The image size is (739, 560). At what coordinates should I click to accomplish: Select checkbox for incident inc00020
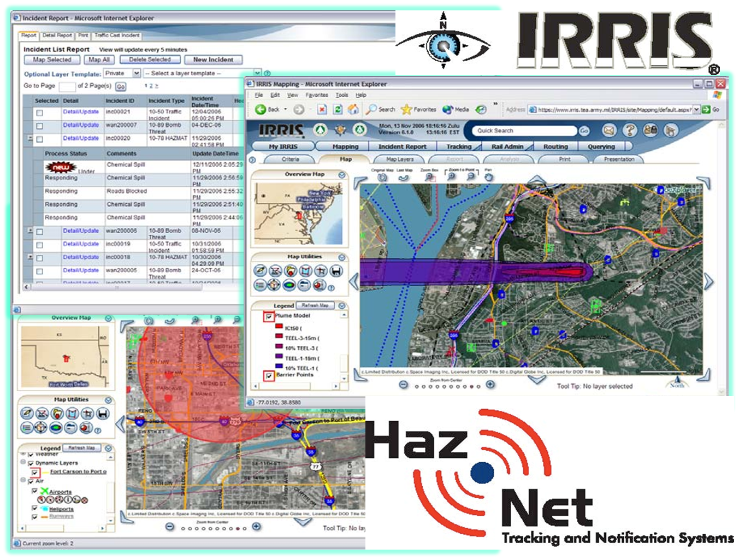[x=39, y=139]
